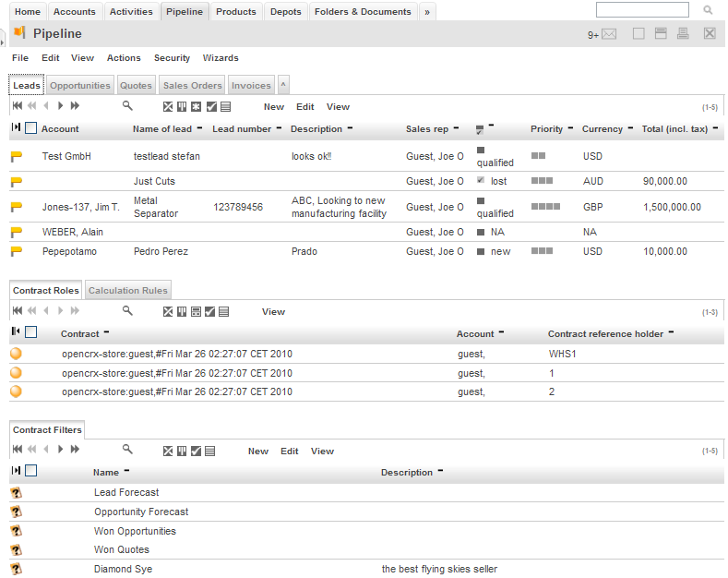The height and width of the screenshot is (578, 728).
Task: Open the flag icon for WEBER, Alain lead
Action: [17, 232]
